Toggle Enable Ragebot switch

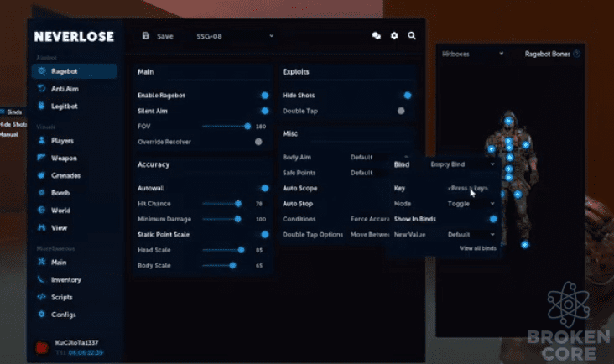[265, 95]
